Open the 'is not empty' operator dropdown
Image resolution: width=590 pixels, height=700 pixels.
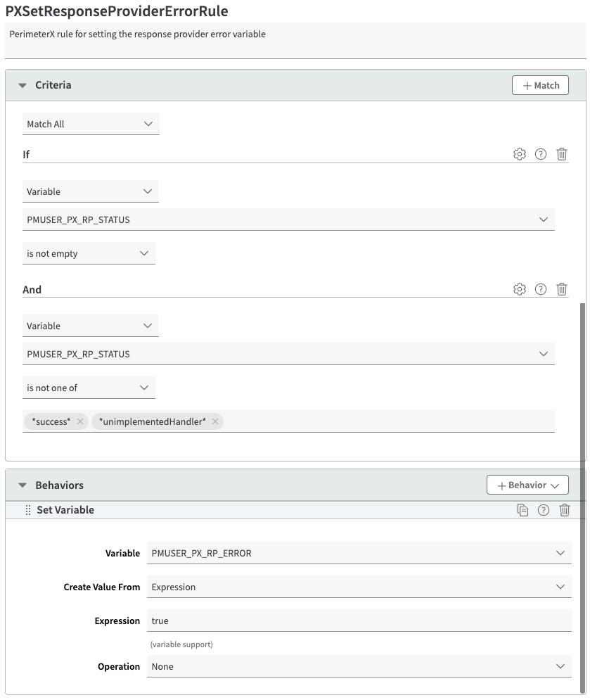(89, 253)
